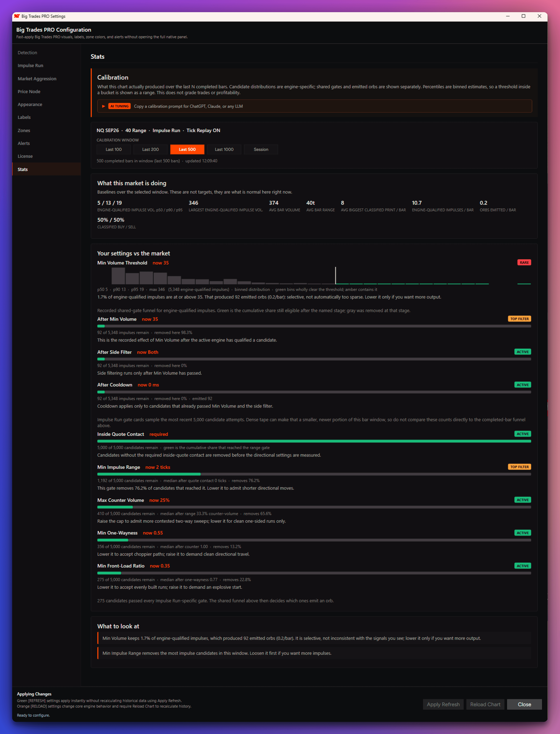Click the '10.7' impulses per bar stat
This screenshot has width=560, height=734.
click(417, 203)
